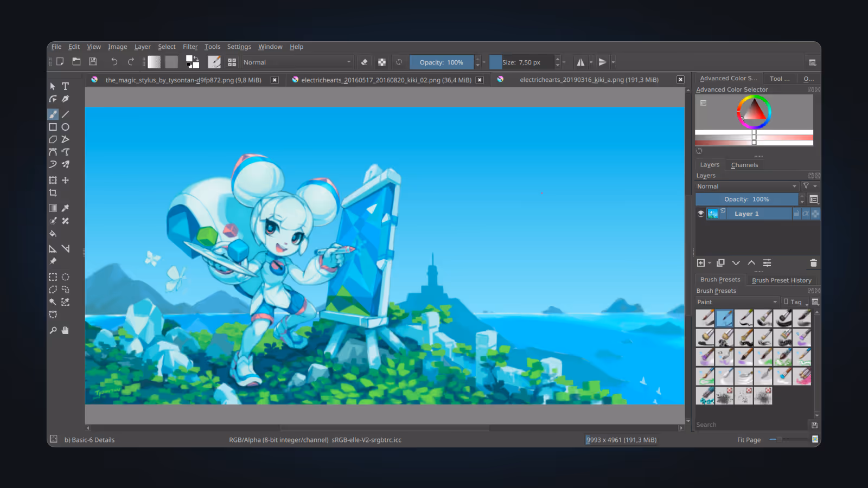
Task: Select the Elliptical Selection tool
Action: pos(65,277)
